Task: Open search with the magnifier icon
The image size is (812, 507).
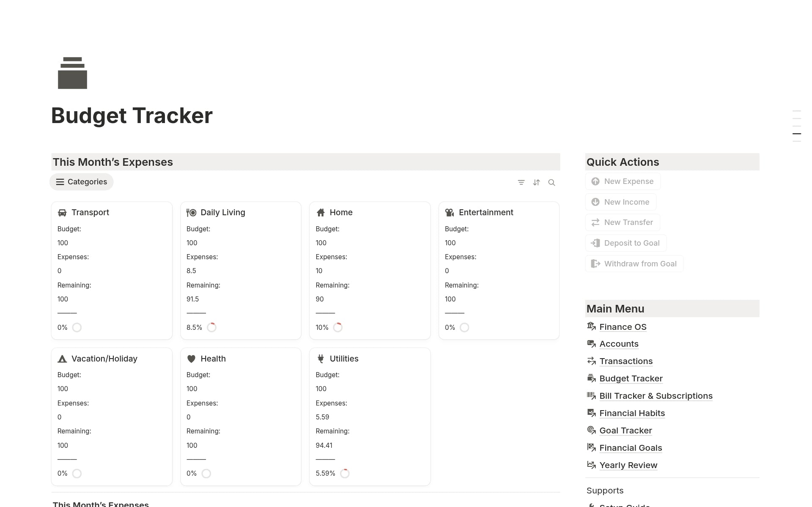Action: pyautogui.click(x=551, y=182)
